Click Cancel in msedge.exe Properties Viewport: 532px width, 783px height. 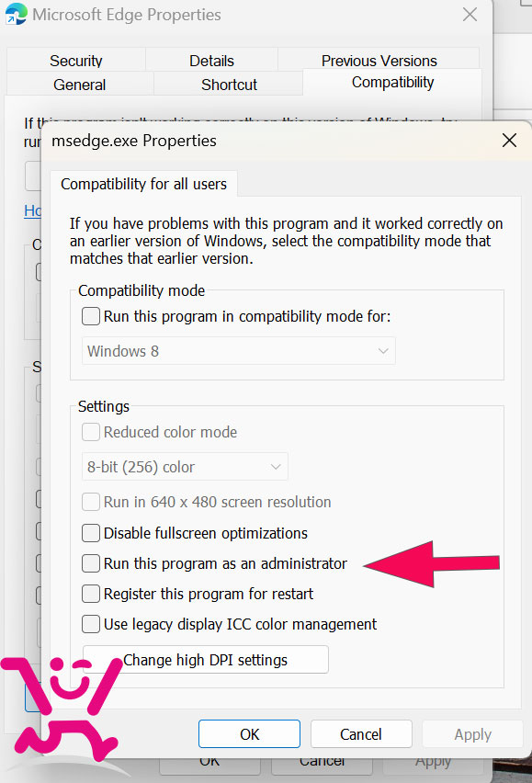[361, 734]
